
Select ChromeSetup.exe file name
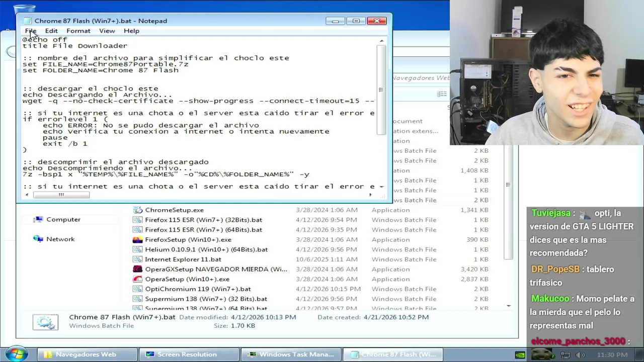pos(174,210)
